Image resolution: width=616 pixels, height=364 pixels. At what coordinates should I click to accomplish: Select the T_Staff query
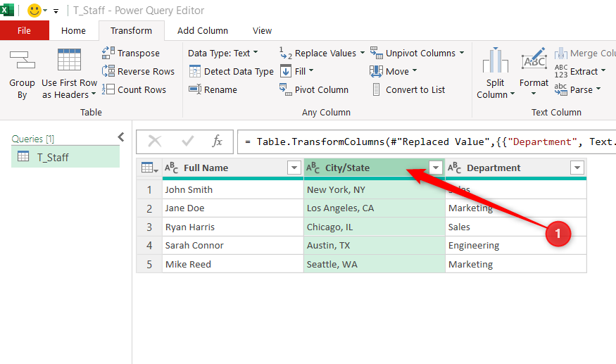[x=65, y=157]
